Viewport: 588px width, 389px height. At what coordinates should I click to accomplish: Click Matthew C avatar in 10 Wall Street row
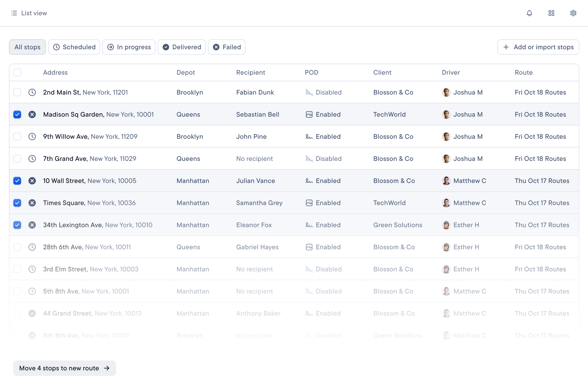click(x=446, y=181)
